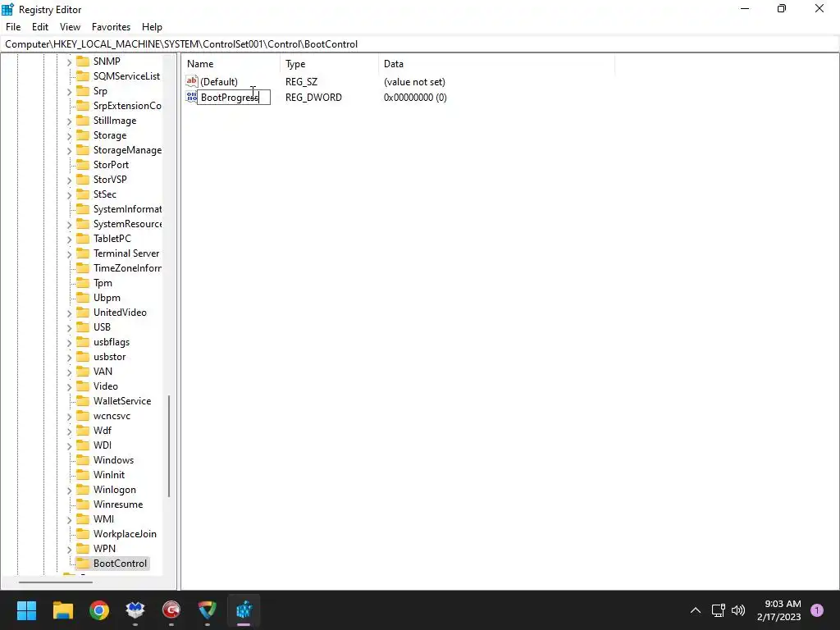Click the (value not set) data cell

[x=414, y=82]
